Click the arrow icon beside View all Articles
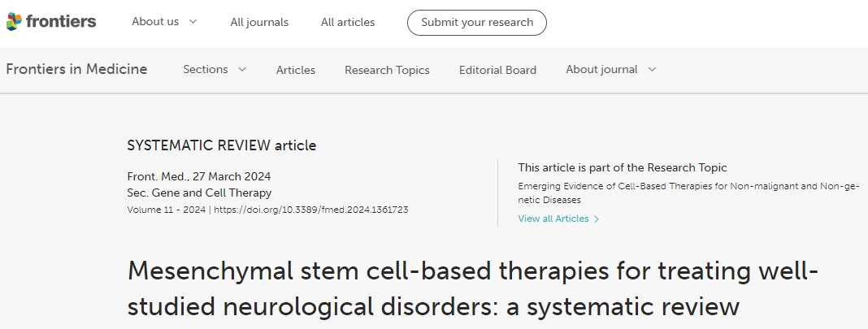The width and height of the screenshot is (868, 329). [597, 219]
